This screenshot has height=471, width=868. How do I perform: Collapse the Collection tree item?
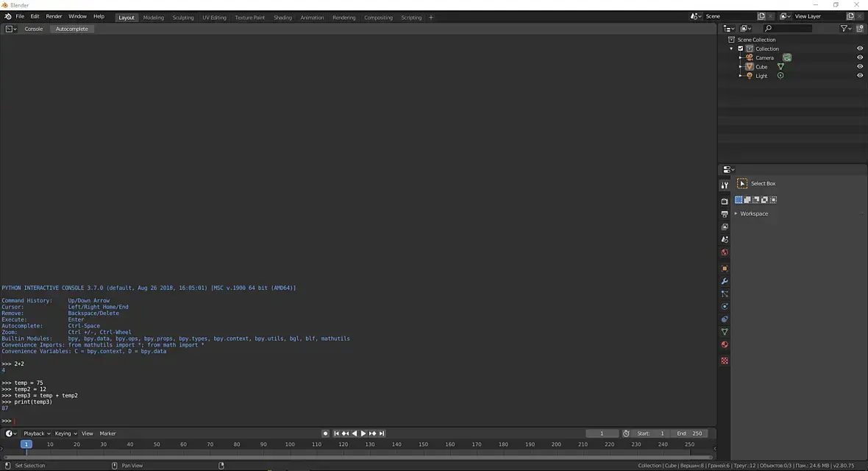[731, 49]
